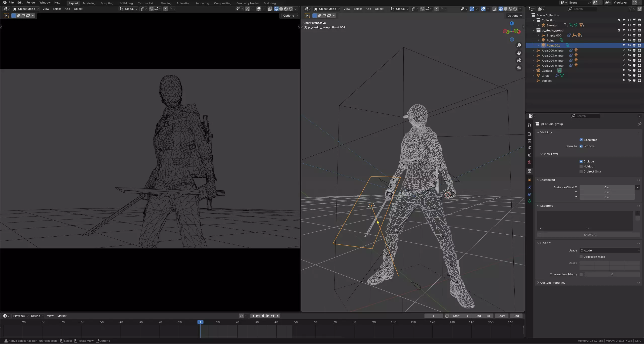Expand Area.000_empty in the outliner
This screenshot has height=344, width=644.
click(x=533, y=50)
